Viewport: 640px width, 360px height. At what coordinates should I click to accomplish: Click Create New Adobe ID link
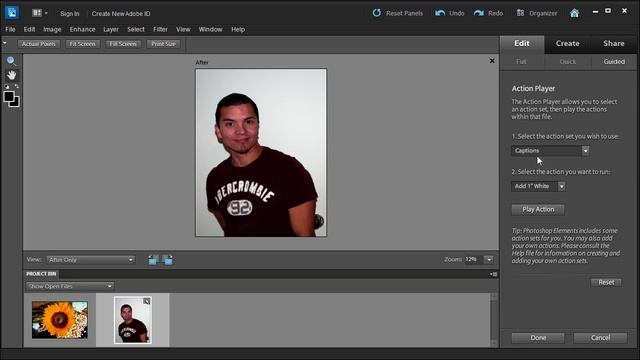point(121,13)
